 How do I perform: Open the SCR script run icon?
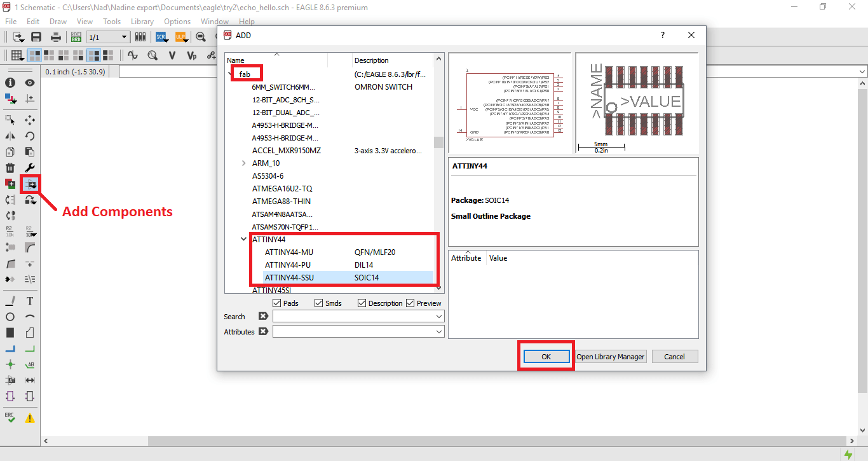161,38
